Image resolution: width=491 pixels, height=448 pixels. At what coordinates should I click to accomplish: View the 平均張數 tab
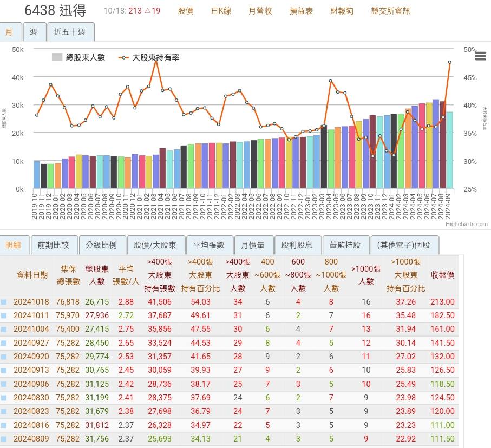(x=210, y=245)
